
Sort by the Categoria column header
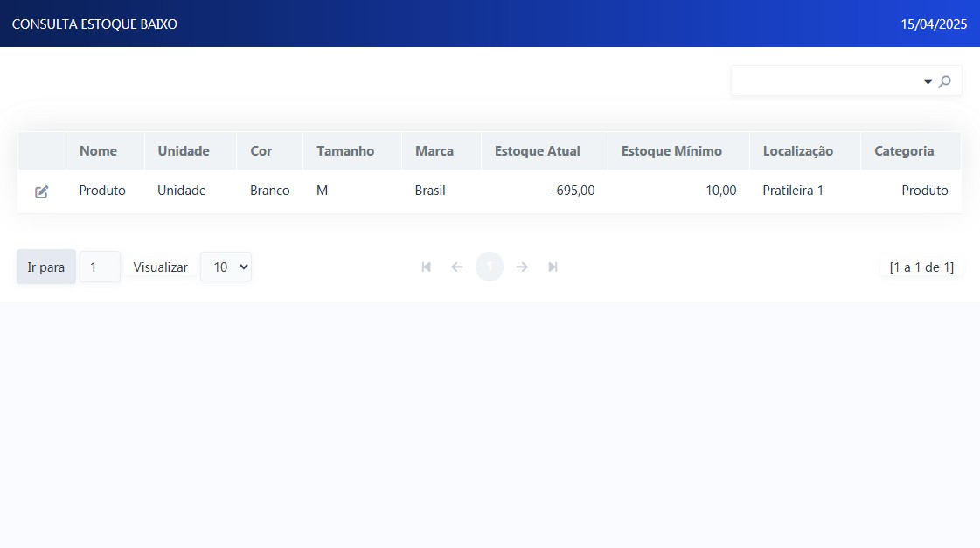904,150
